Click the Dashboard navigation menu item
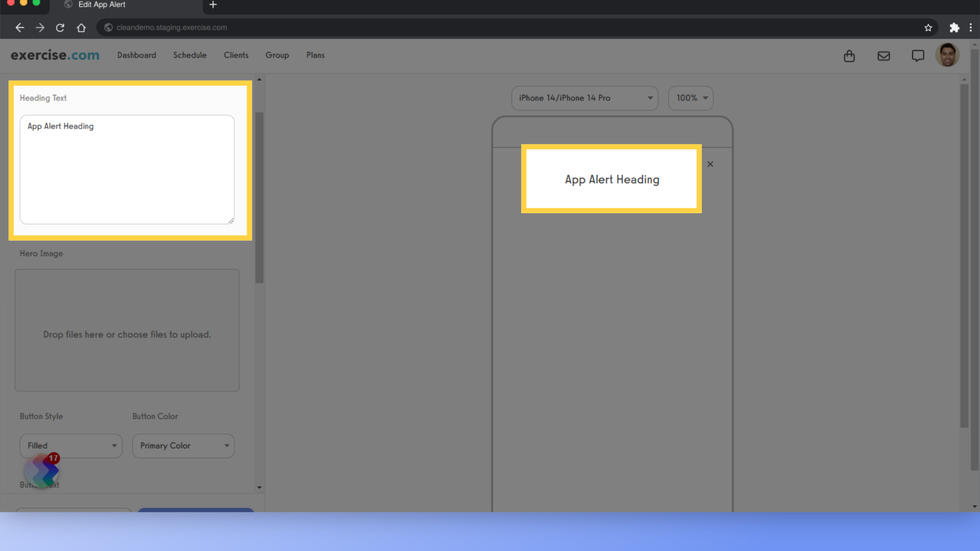Viewport: 980px width, 551px height. point(136,55)
